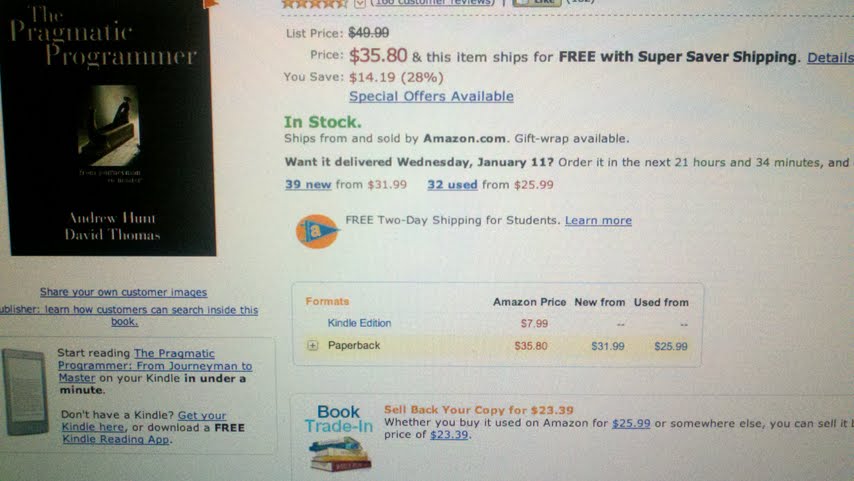854x481 pixels.
Task: Click Share your own customer images
Action: [123, 292]
